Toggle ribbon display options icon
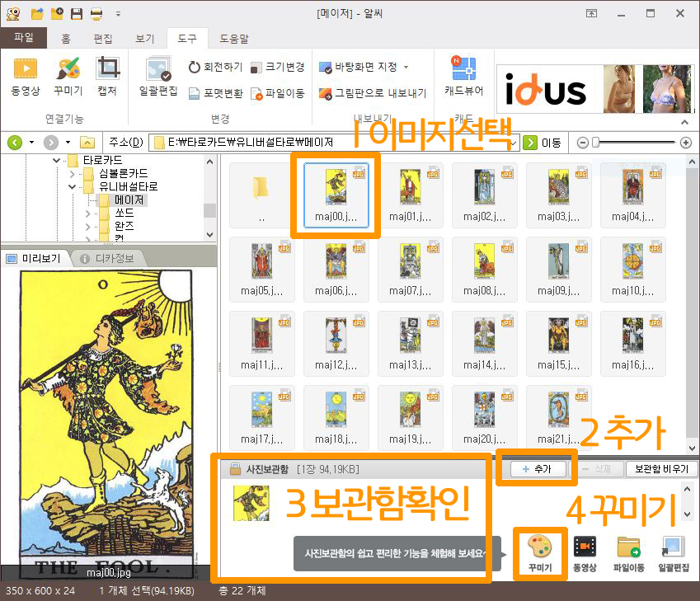The height and width of the screenshot is (601, 700). click(591, 13)
